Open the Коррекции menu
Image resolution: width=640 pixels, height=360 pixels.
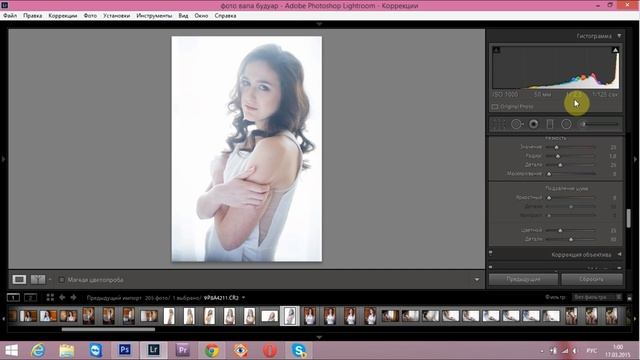tap(63, 16)
